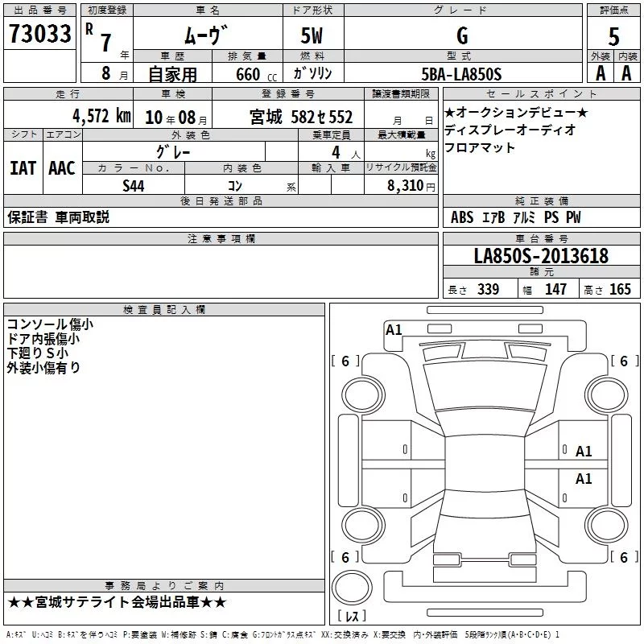Click 保証書 車両取説 later-shipped parts
The width and height of the screenshot is (644, 644).
[x=58, y=217]
